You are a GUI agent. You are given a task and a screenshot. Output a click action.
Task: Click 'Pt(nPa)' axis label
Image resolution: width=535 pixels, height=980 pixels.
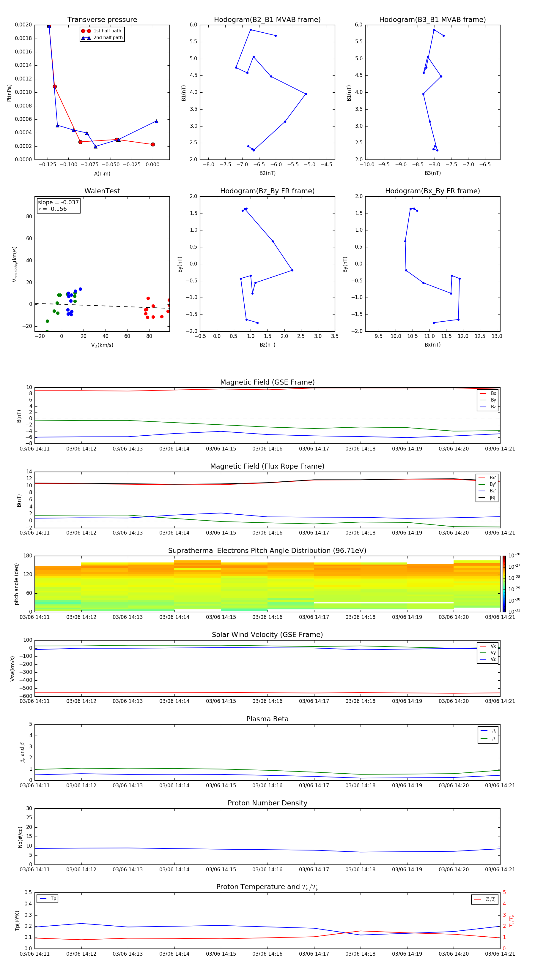(9, 93)
